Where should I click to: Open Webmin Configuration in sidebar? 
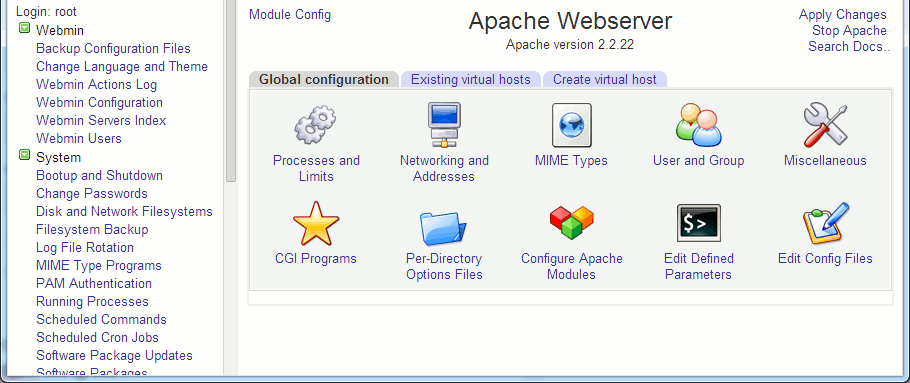pos(99,103)
